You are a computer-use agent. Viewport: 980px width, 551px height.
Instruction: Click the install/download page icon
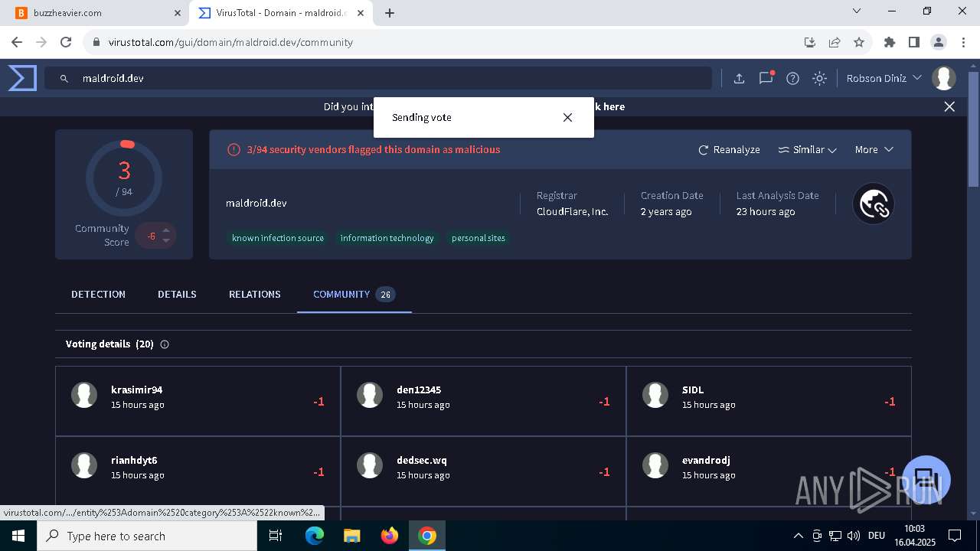(x=809, y=42)
